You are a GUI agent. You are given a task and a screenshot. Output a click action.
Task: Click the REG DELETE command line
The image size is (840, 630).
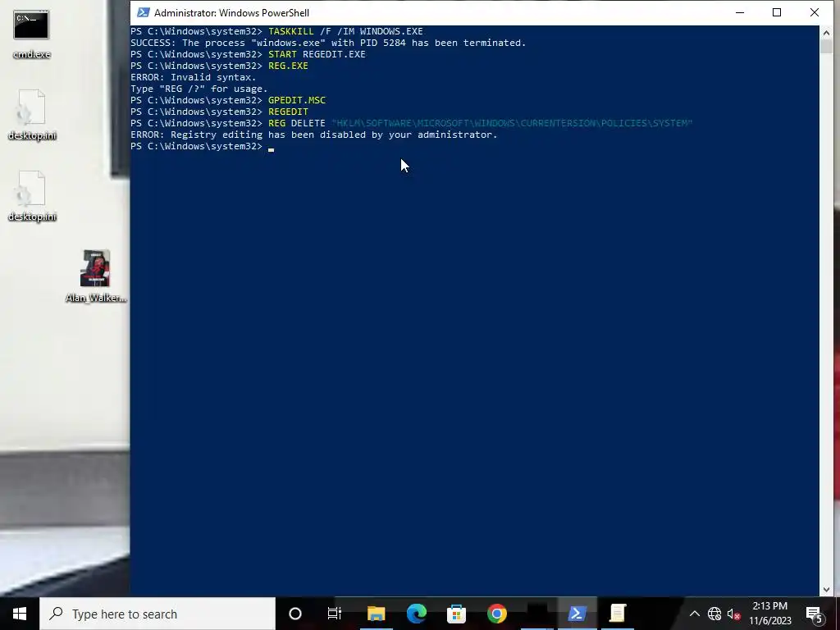click(x=412, y=123)
